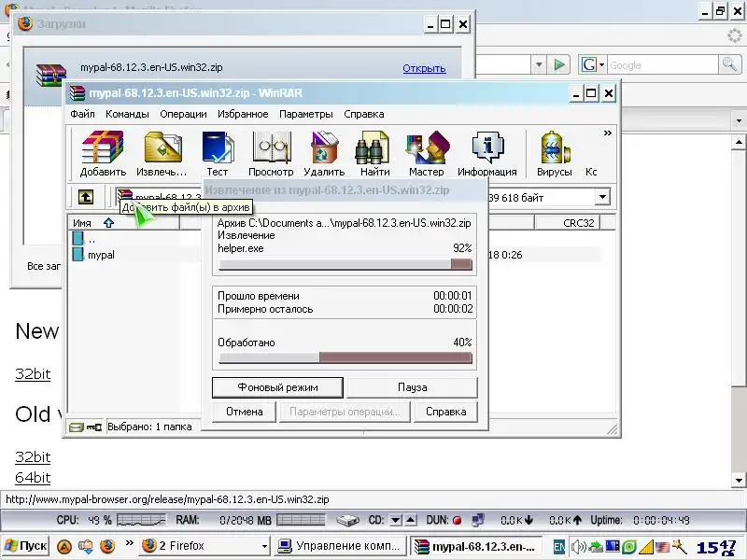Click the drive icon in WinRAR status bar
Image resolution: width=747 pixels, height=560 pixels.
click(x=76, y=427)
